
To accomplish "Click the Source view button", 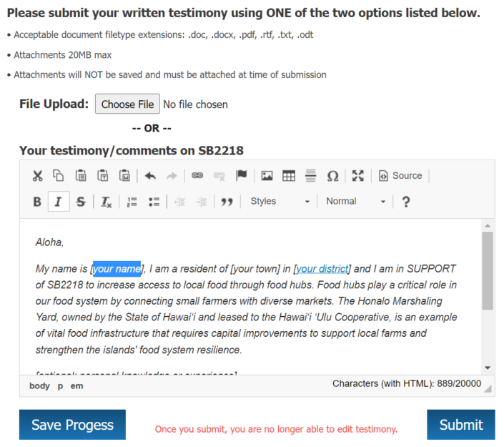I will tap(400, 176).
